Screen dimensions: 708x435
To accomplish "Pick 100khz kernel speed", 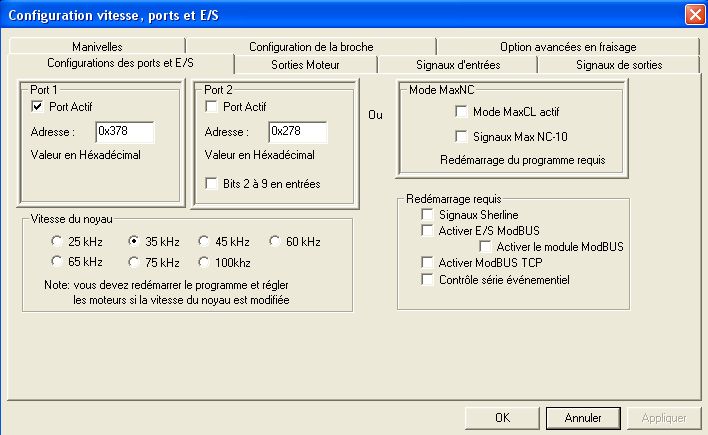I will click(204, 262).
